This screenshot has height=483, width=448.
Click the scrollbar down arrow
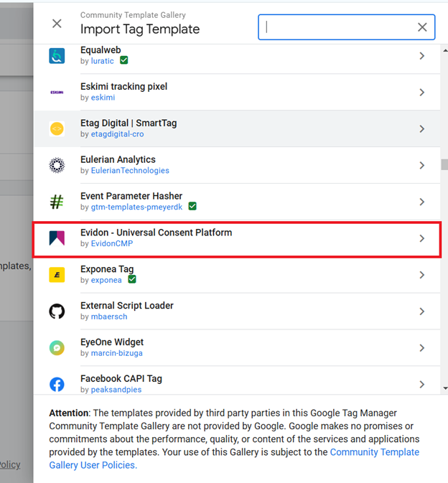tap(445, 388)
